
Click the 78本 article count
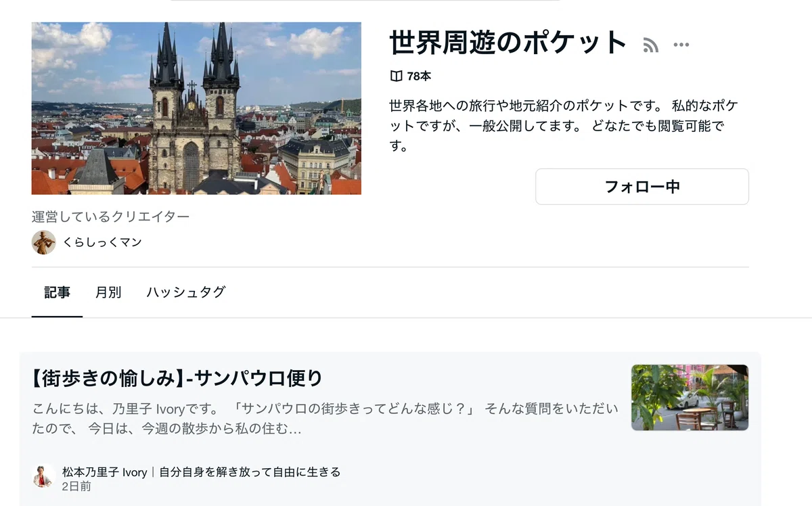coord(419,76)
